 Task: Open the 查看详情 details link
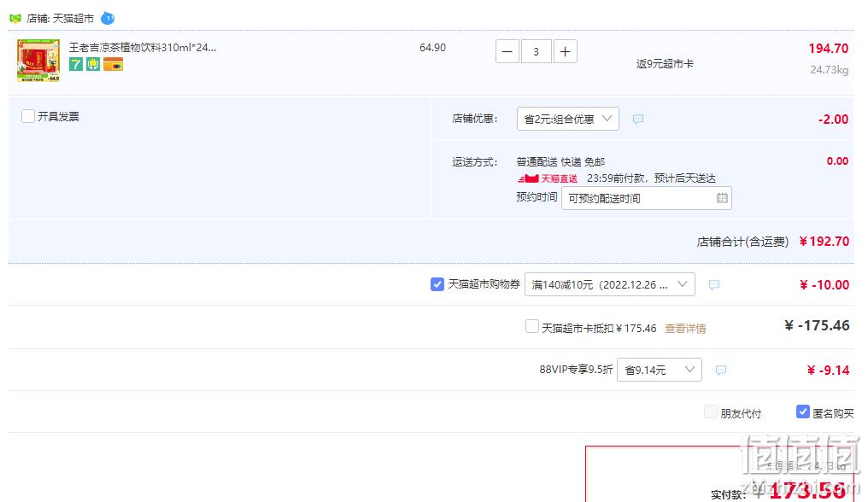coord(685,328)
